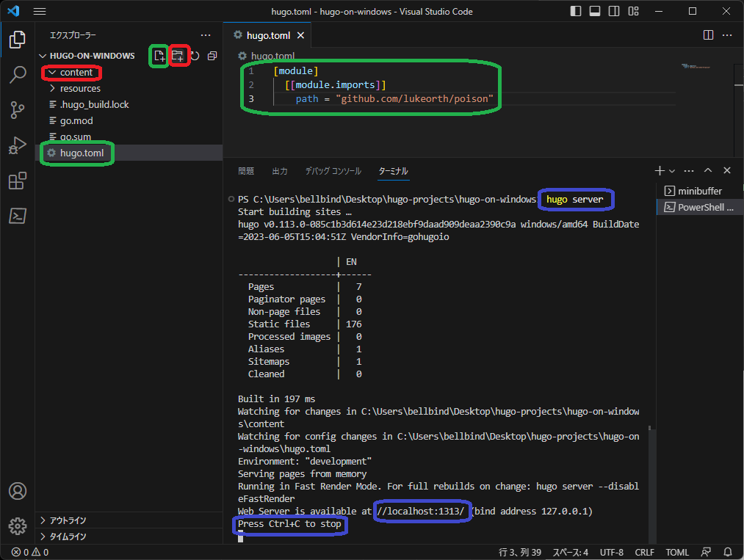Click hugo.toml in the breadcrumb
This screenshot has height=560, width=744.
coord(272,56)
